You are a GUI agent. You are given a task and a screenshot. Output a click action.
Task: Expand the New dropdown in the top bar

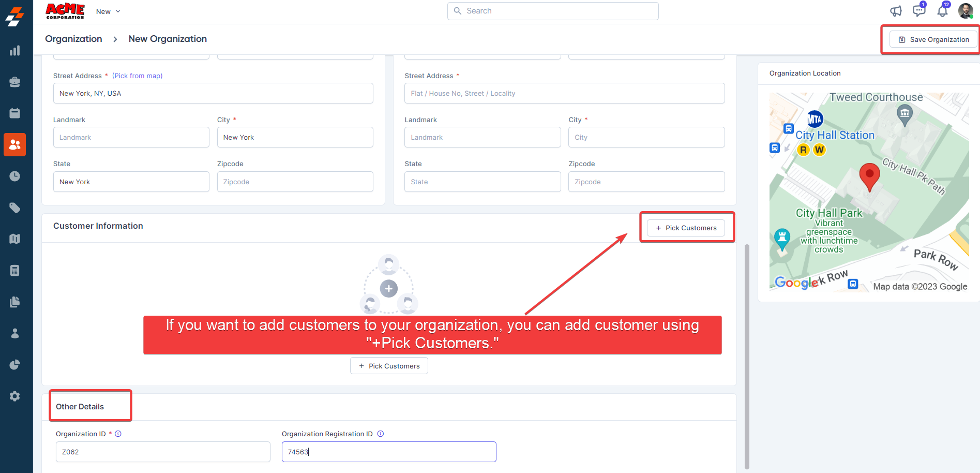[108, 11]
